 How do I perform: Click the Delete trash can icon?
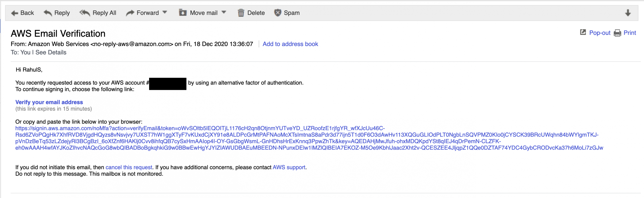(x=241, y=13)
